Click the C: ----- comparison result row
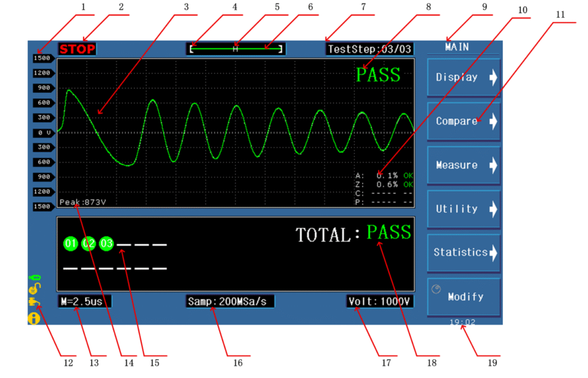588x378 pixels. pyautogui.click(x=385, y=193)
